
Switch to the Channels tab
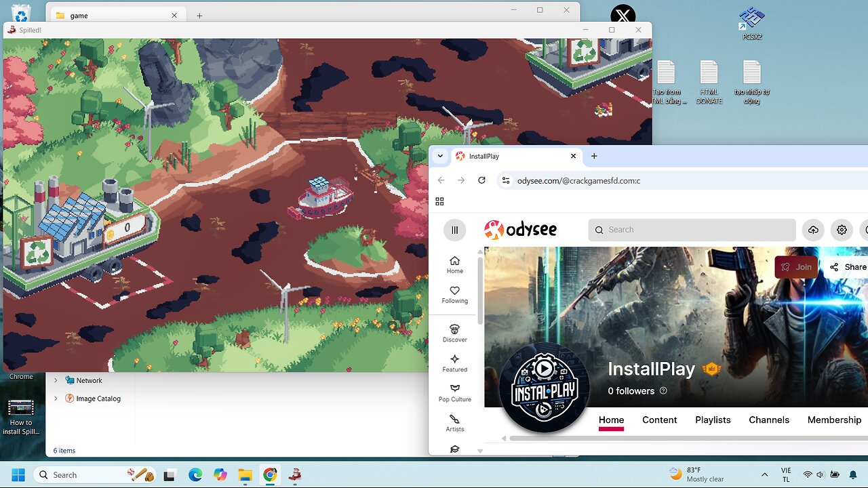769,420
